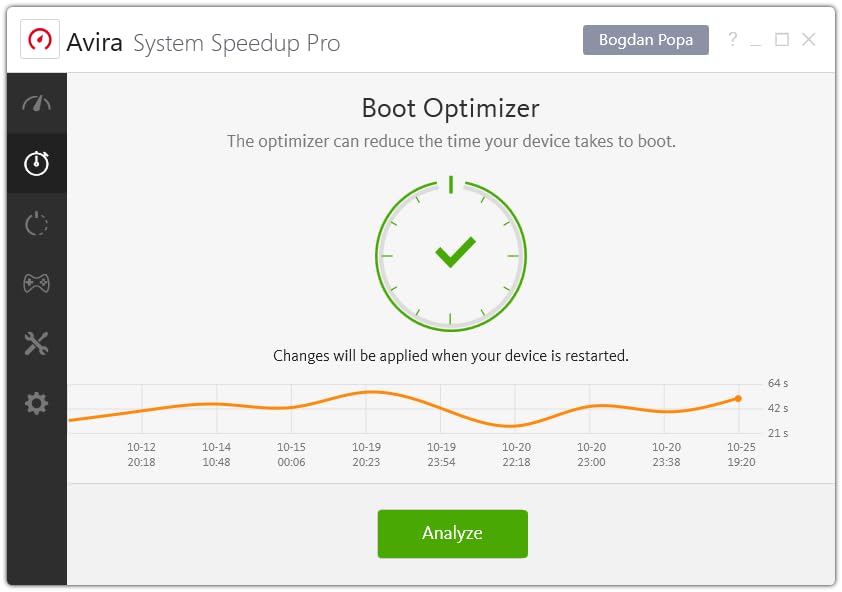Screen dimensions: 842x592
Task: Open the speedometer dashboard sidebar icon
Action: [36, 104]
